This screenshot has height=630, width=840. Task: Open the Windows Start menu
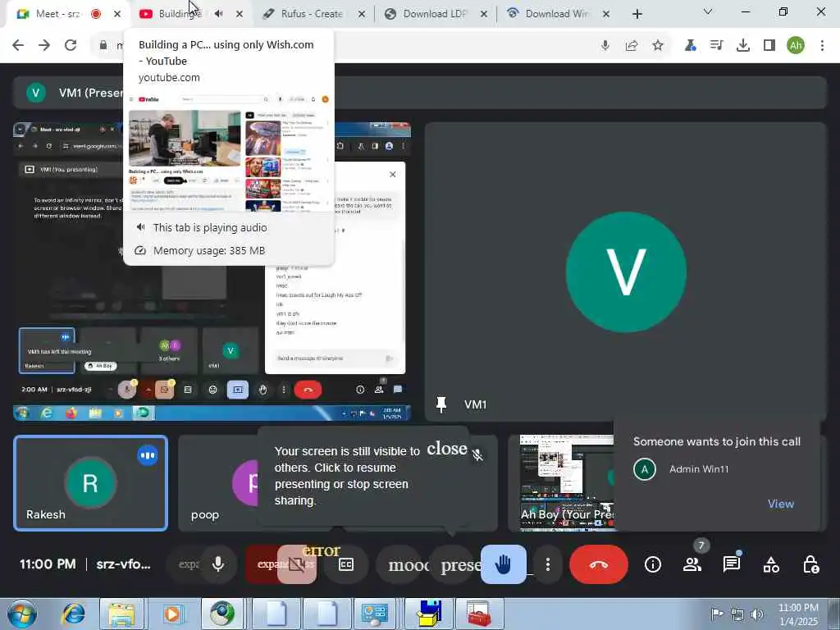[22, 614]
